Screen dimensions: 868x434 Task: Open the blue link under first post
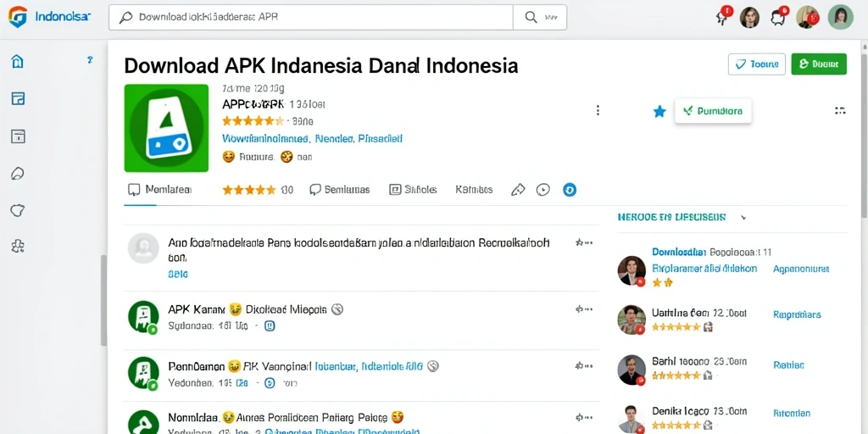(x=178, y=274)
